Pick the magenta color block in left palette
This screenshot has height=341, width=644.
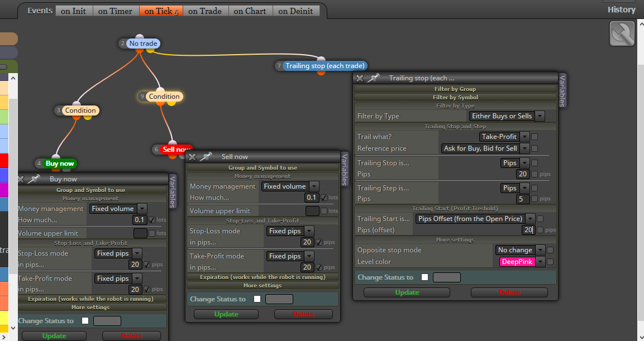(x=4, y=190)
